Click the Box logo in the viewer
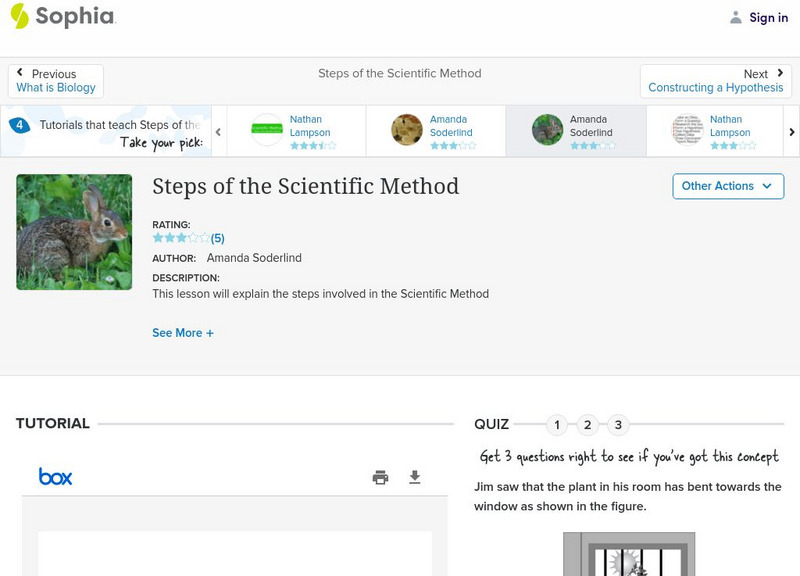 [56, 477]
